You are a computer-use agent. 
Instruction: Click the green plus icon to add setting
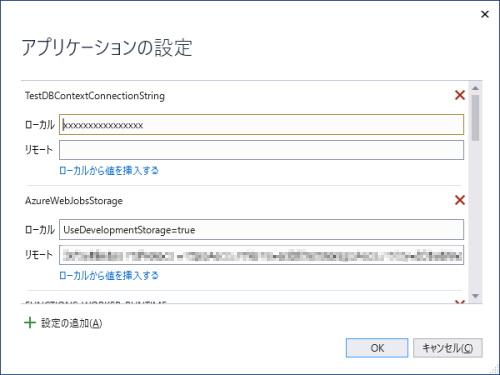30,323
